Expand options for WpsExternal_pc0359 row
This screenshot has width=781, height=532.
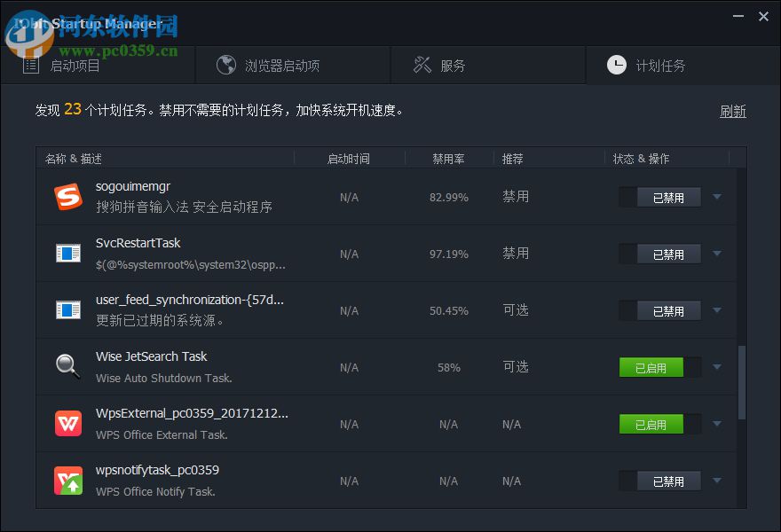point(716,424)
